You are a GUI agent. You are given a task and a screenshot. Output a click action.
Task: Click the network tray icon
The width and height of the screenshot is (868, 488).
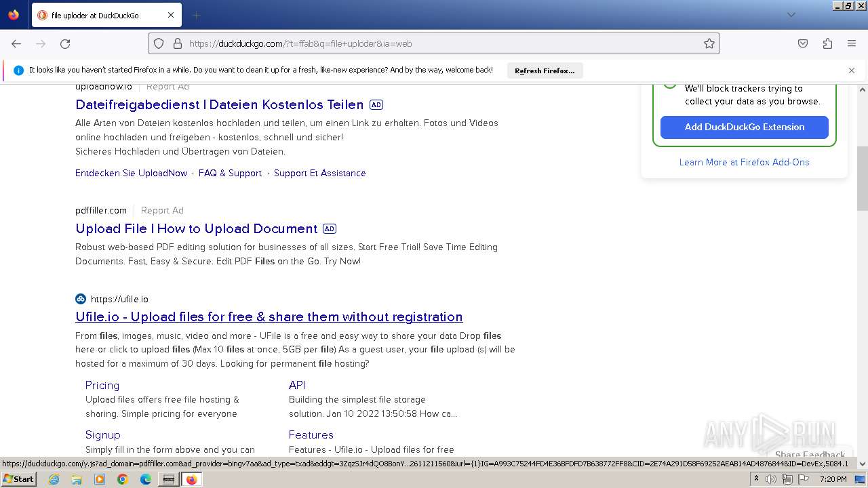[x=787, y=479]
